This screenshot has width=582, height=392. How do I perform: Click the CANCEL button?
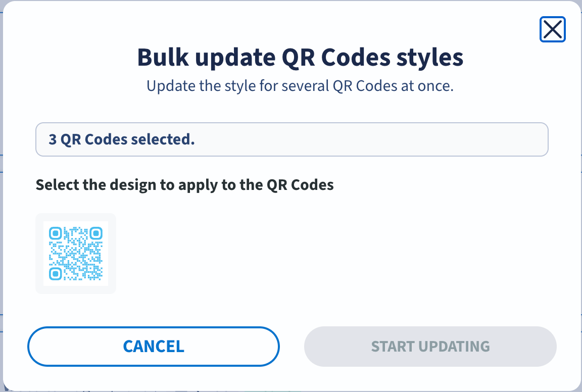[153, 347]
